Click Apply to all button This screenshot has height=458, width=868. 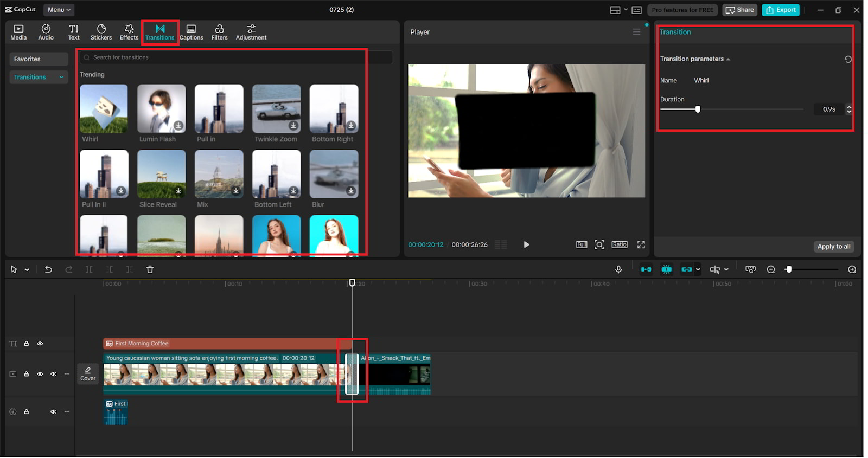click(x=834, y=247)
